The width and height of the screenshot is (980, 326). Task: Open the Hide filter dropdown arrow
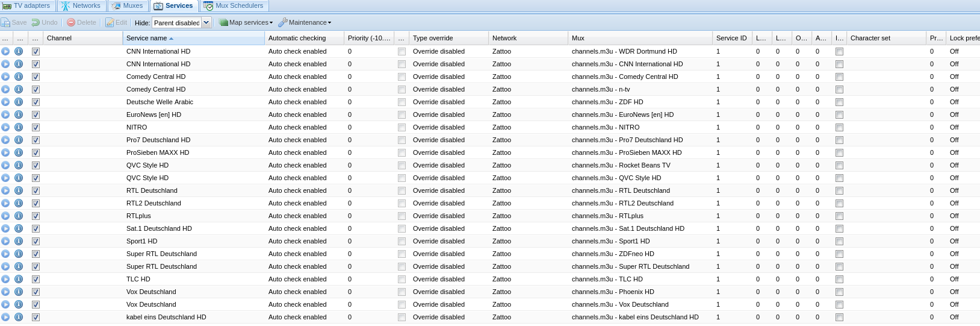[206, 22]
